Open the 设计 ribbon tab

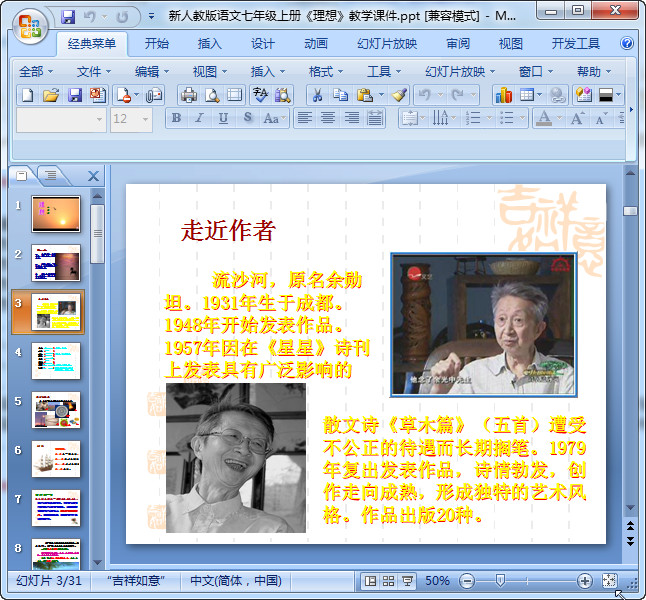[263, 43]
